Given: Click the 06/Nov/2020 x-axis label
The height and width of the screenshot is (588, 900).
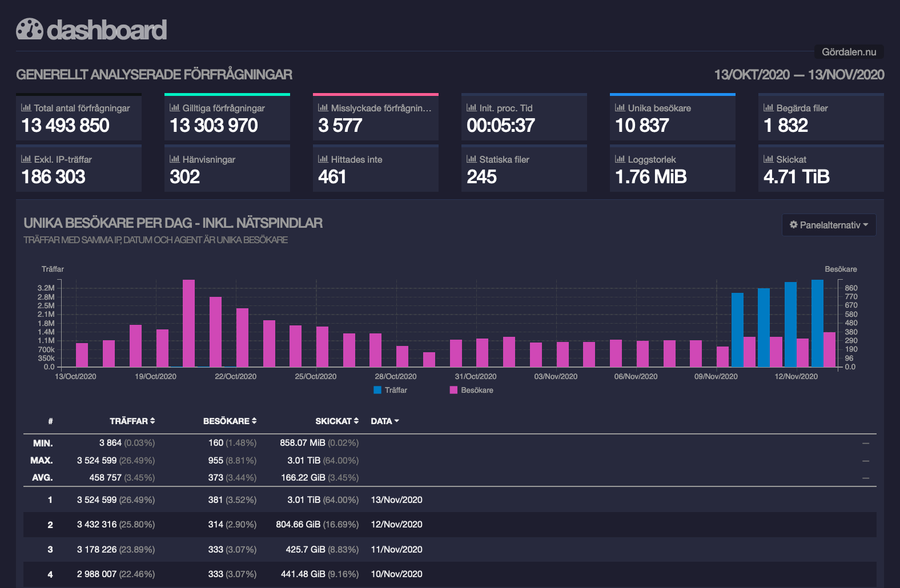Looking at the screenshot, I should point(636,376).
